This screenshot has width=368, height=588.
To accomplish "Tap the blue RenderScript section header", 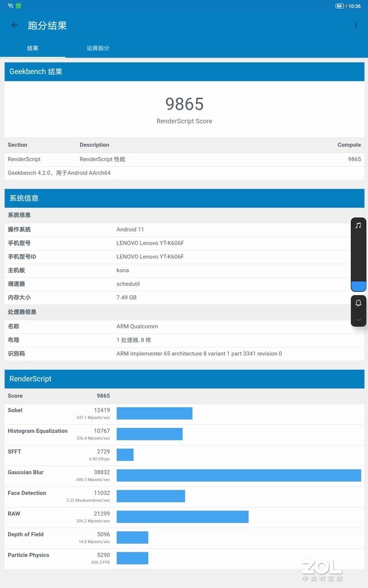I will [x=185, y=379].
